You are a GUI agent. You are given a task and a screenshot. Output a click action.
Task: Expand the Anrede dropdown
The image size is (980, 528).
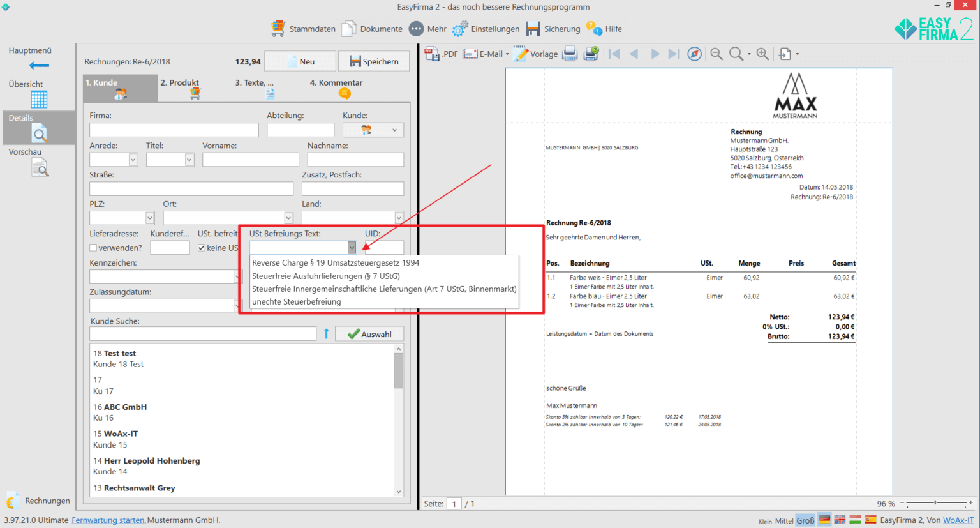(x=133, y=160)
